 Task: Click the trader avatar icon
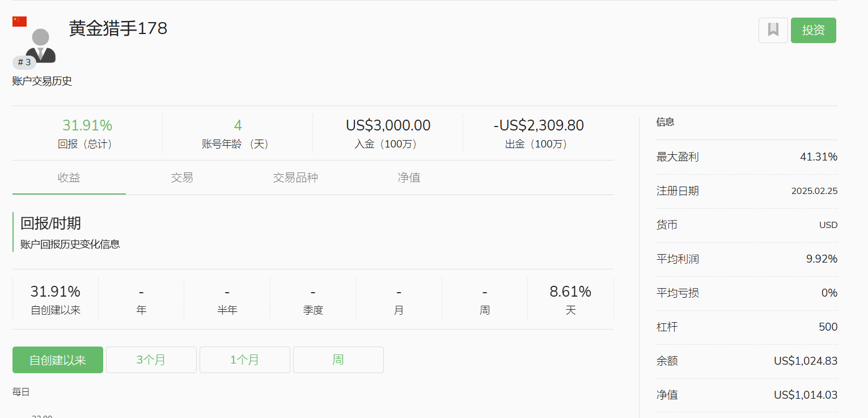41,45
